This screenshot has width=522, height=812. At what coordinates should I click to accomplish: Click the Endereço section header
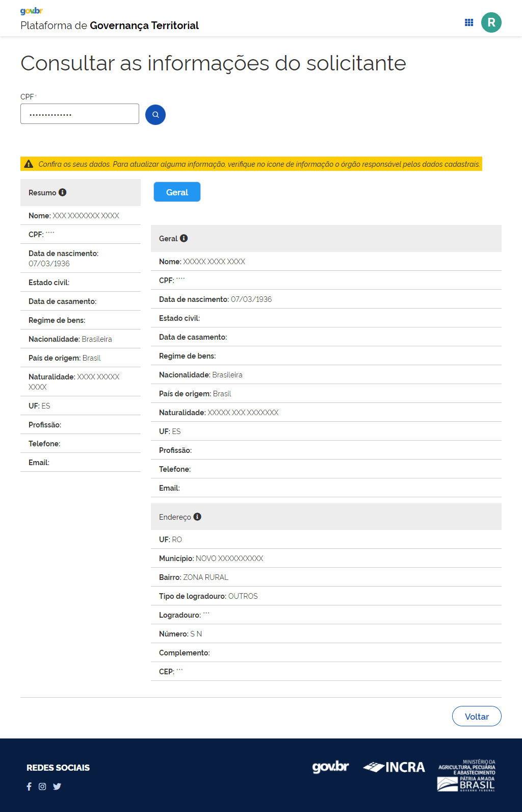[x=326, y=517]
